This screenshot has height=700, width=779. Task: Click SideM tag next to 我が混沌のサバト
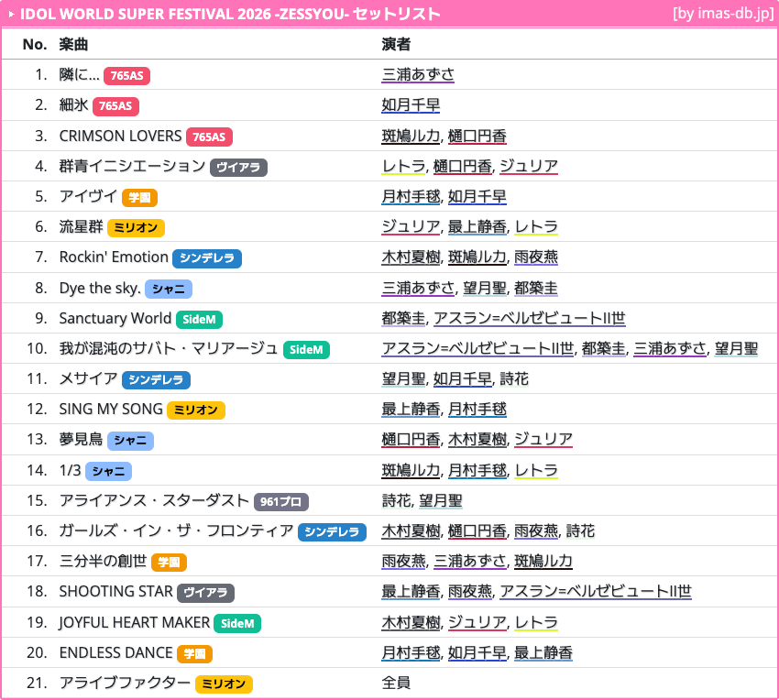(306, 349)
